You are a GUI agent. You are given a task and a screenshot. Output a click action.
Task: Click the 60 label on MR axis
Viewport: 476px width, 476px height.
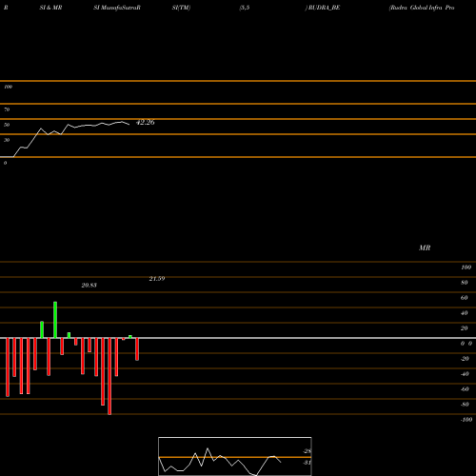[x=465, y=298]
